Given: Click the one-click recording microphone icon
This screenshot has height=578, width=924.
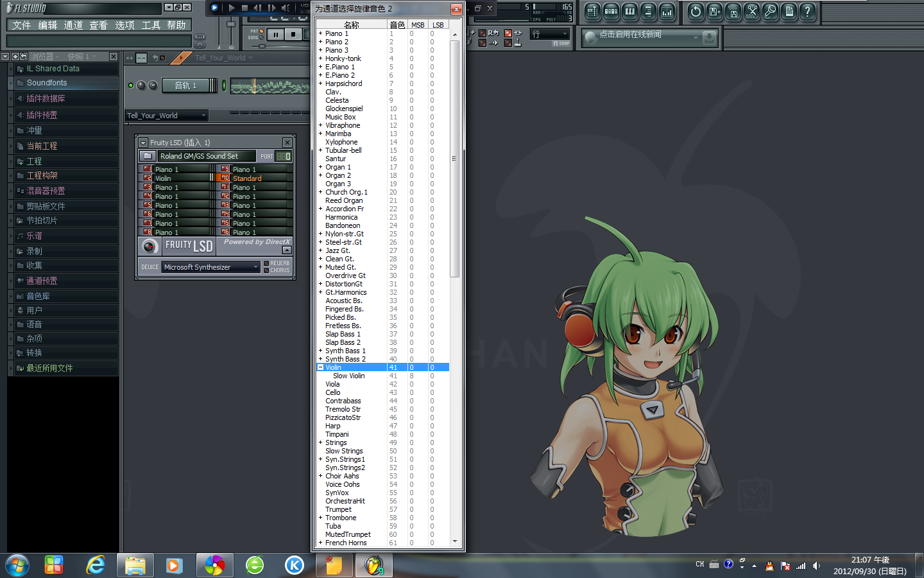Looking at the screenshot, I should [771, 12].
